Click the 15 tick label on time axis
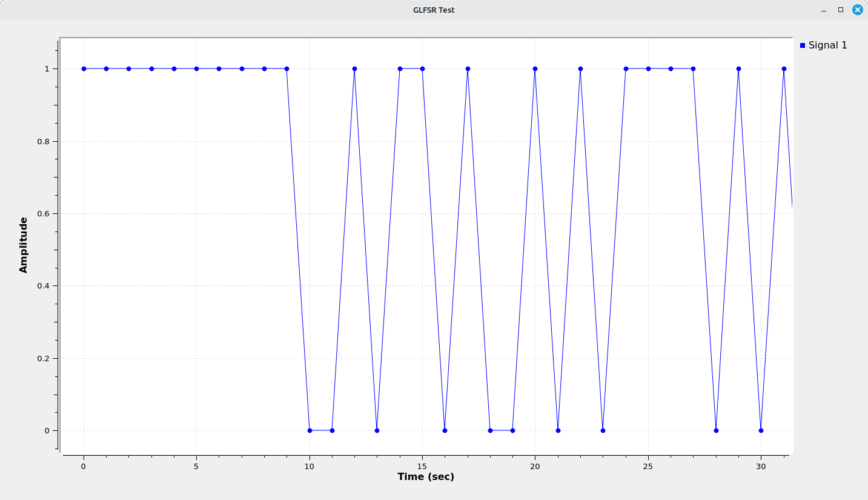The height and width of the screenshot is (500, 868). 422,466
